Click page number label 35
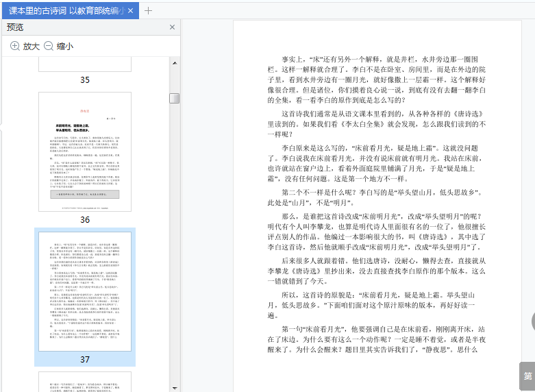This screenshot has width=535, height=392. [85, 80]
